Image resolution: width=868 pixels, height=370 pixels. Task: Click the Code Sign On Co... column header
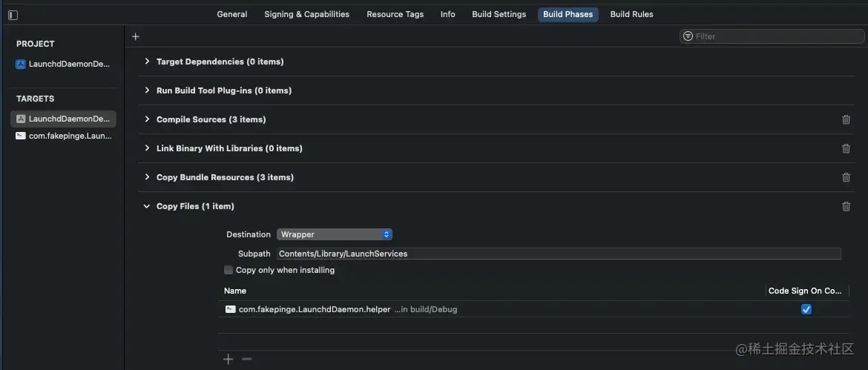[805, 291]
